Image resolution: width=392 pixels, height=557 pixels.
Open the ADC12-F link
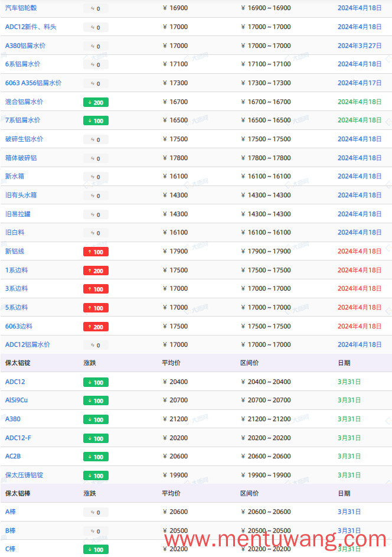[x=18, y=438]
